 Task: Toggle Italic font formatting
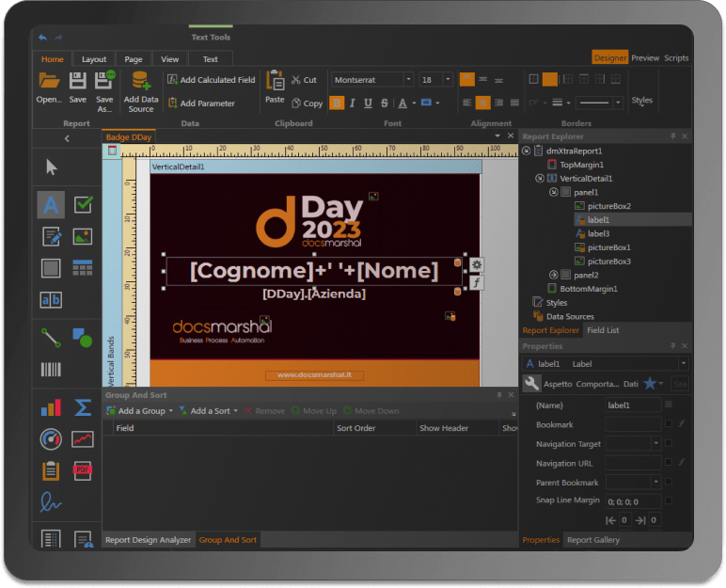tap(353, 103)
